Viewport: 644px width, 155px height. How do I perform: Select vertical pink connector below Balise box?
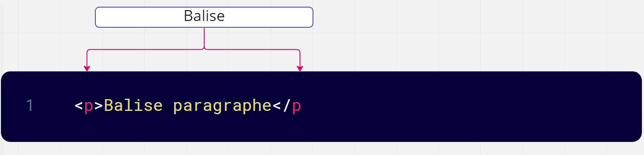pos(204,38)
